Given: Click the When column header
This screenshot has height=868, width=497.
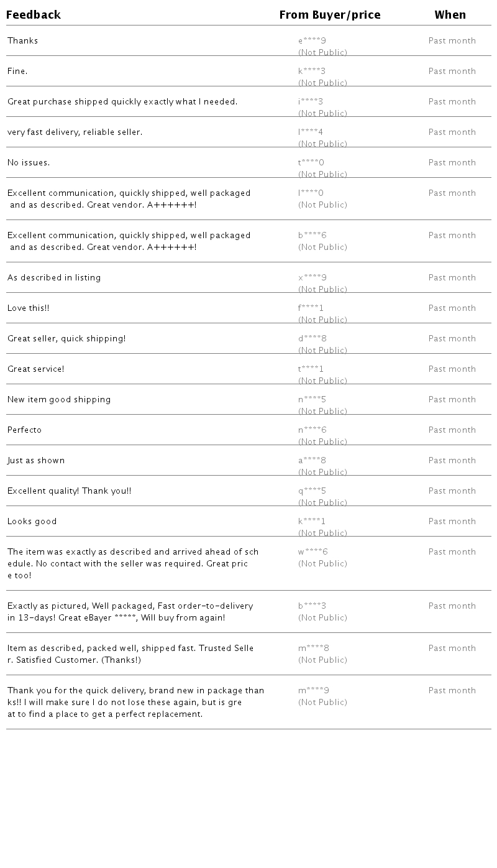Looking at the screenshot, I should 450,15.
